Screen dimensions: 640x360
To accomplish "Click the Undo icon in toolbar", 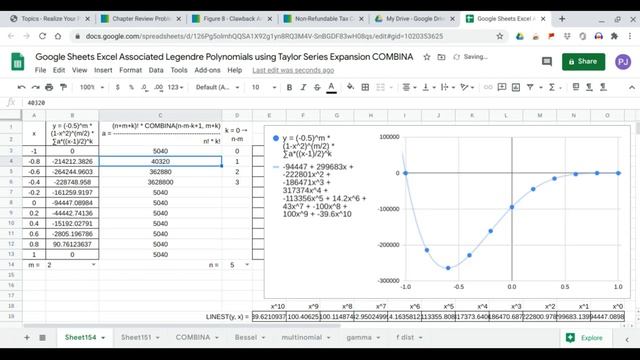I will pos(22,87).
